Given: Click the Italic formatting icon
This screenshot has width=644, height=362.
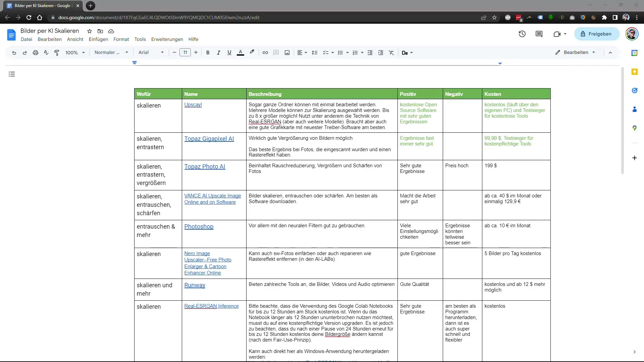Looking at the screenshot, I should [218, 53].
